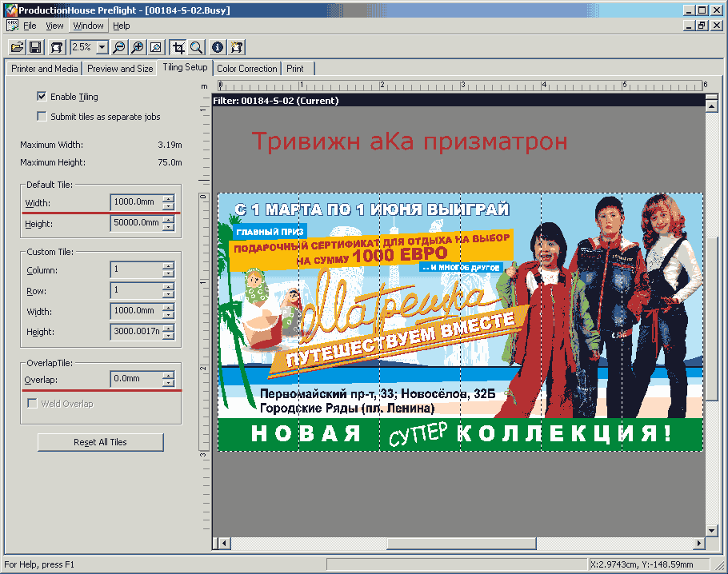Switch to the Color Correction tab
728x574 pixels.
tap(246, 69)
